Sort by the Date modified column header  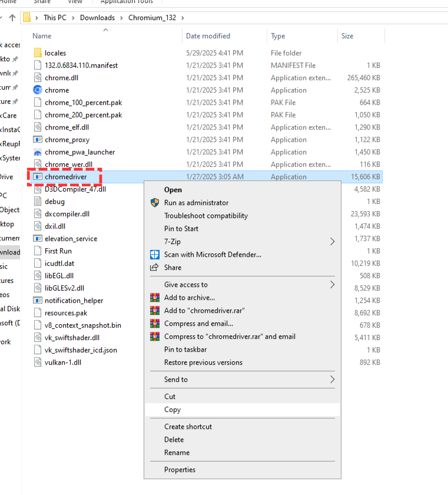tap(208, 36)
